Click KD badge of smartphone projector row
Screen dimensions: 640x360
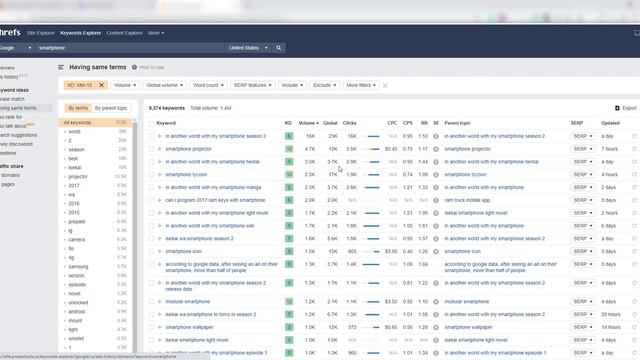point(289,149)
